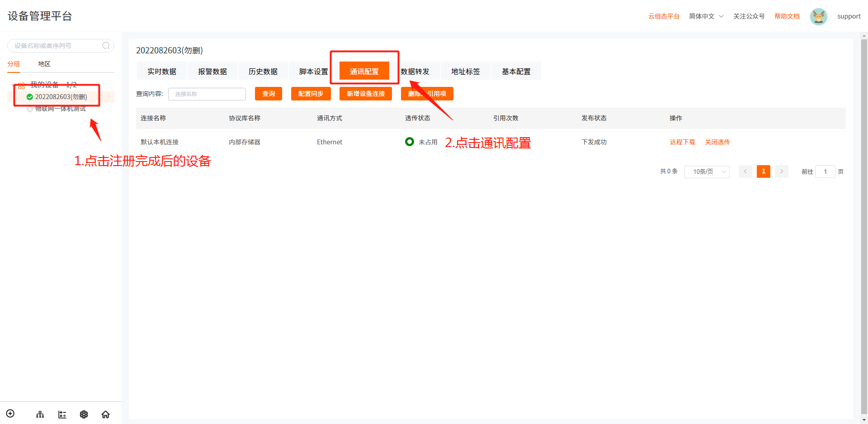868x424 pixels.
Task: Open the organization hierarchy icon
Action: [x=40, y=414]
